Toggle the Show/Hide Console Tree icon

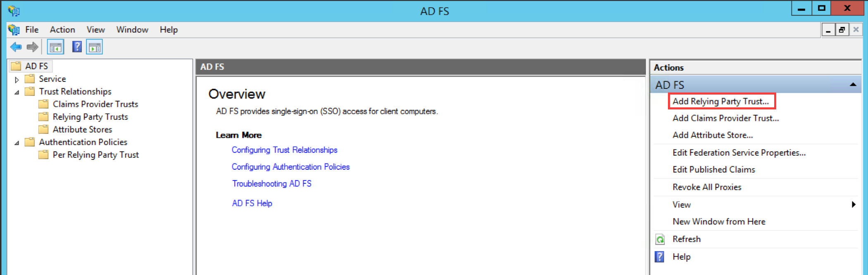55,47
